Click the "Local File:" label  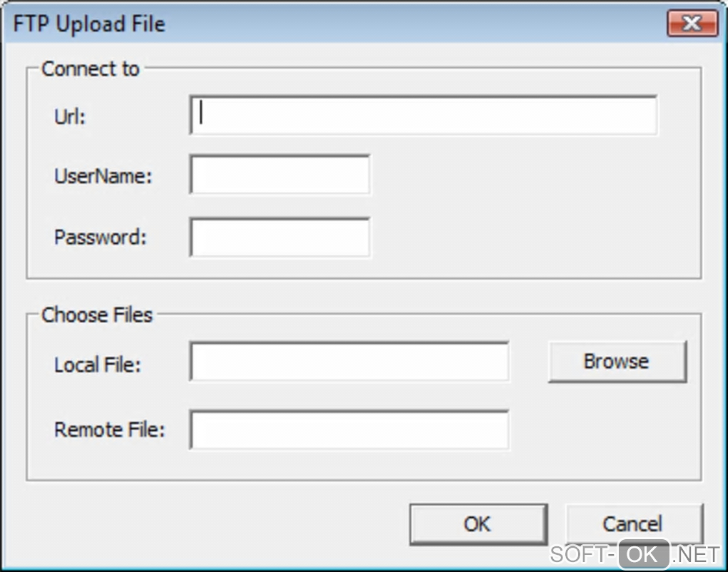98,364
